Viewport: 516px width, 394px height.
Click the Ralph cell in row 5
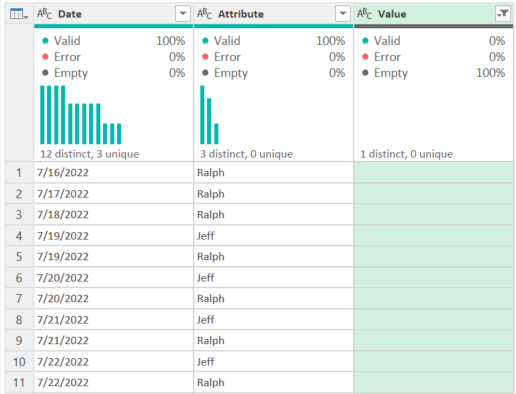[273, 257]
